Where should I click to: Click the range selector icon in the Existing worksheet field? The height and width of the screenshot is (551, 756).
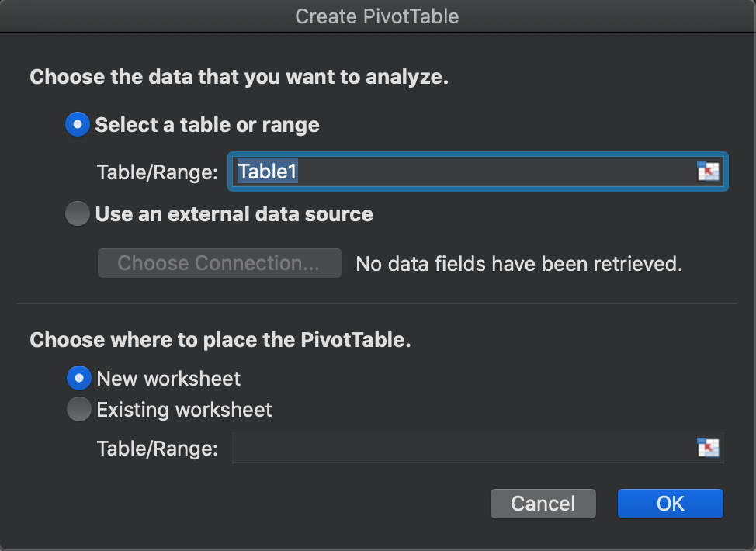(708, 447)
